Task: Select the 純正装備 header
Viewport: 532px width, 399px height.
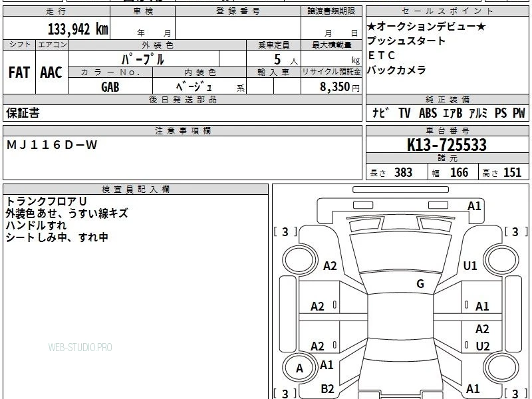Action: [x=447, y=100]
